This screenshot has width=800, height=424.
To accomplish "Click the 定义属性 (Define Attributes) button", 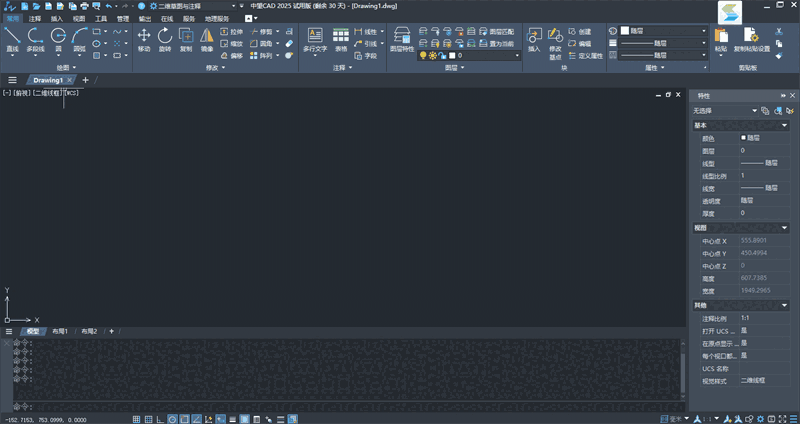I will click(586, 56).
